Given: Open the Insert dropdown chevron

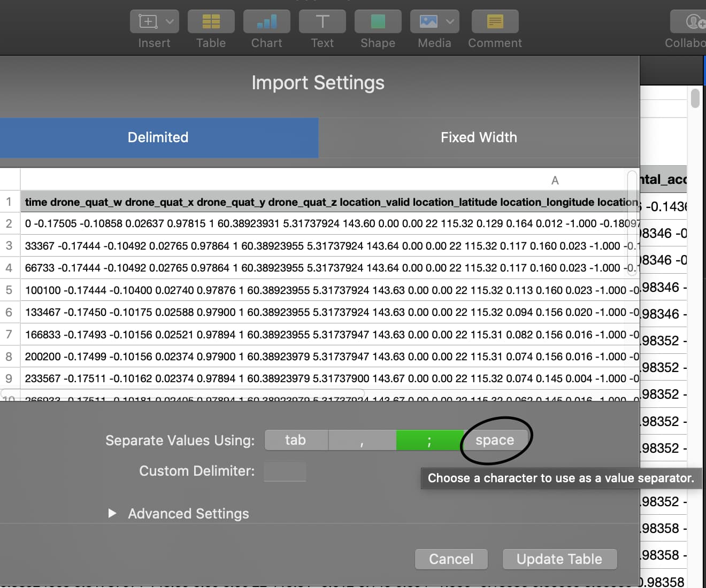Looking at the screenshot, I should point(170,21).
